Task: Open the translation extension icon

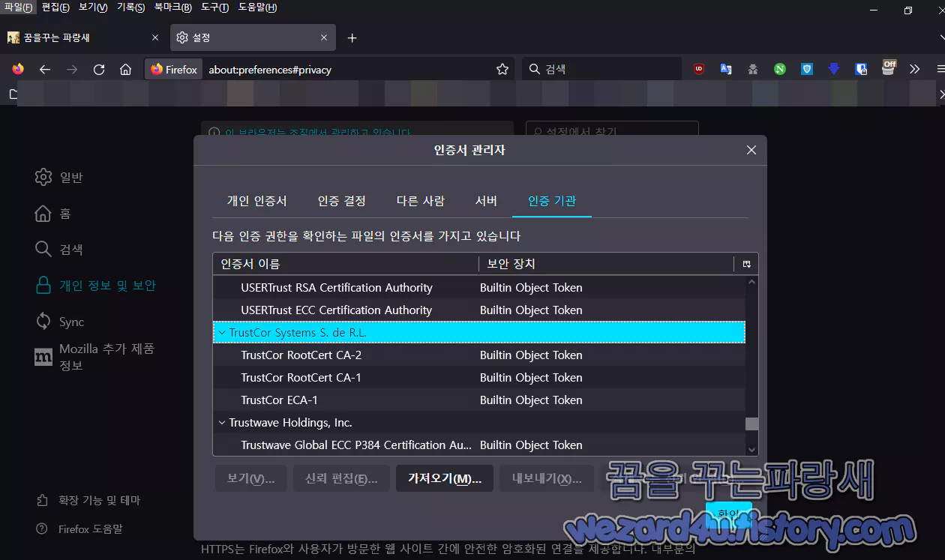Action: point(725,68)
